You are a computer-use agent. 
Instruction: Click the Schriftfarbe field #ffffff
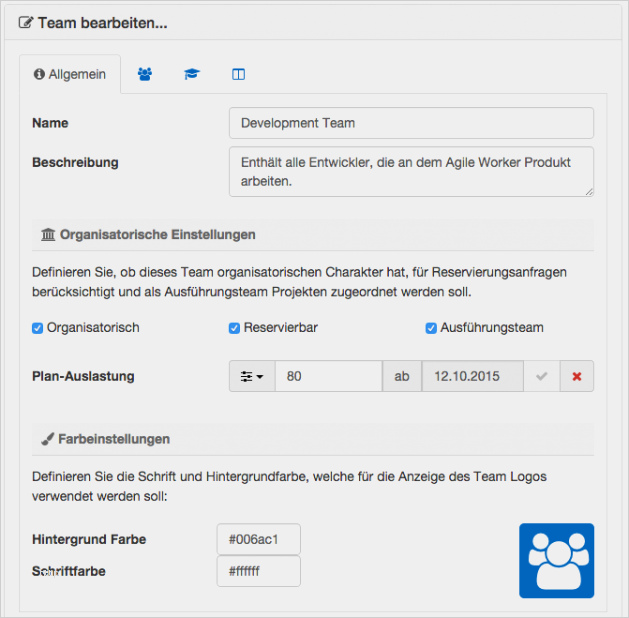pyautogui.click(x=258, y=571)
